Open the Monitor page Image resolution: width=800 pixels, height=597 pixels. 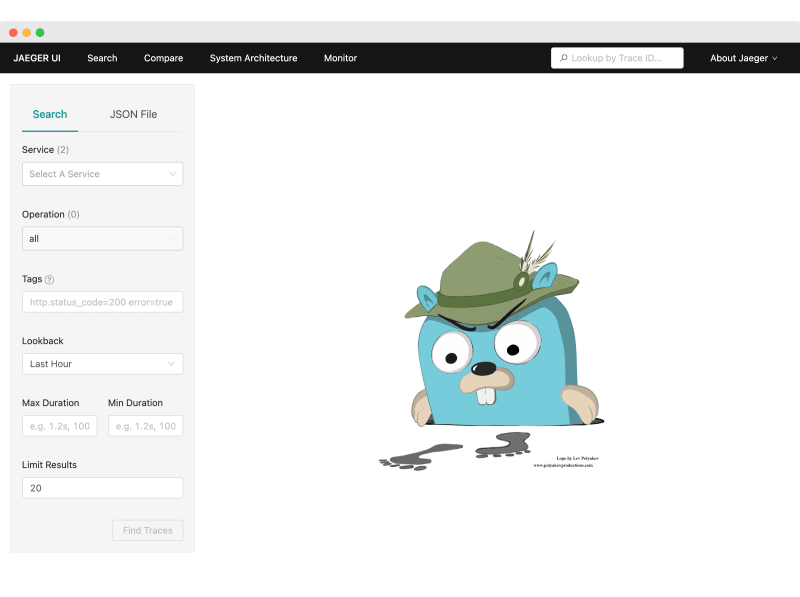click(340, 58)
